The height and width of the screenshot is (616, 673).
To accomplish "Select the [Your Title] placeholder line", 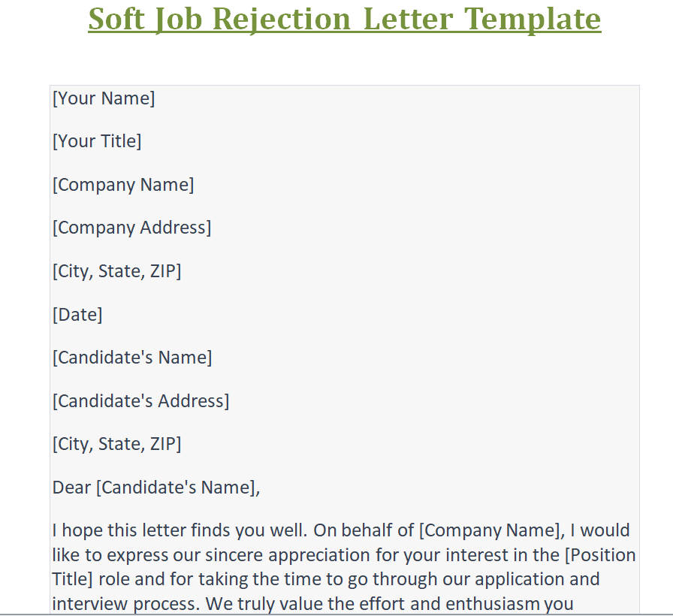I will (x=97, y=141).
